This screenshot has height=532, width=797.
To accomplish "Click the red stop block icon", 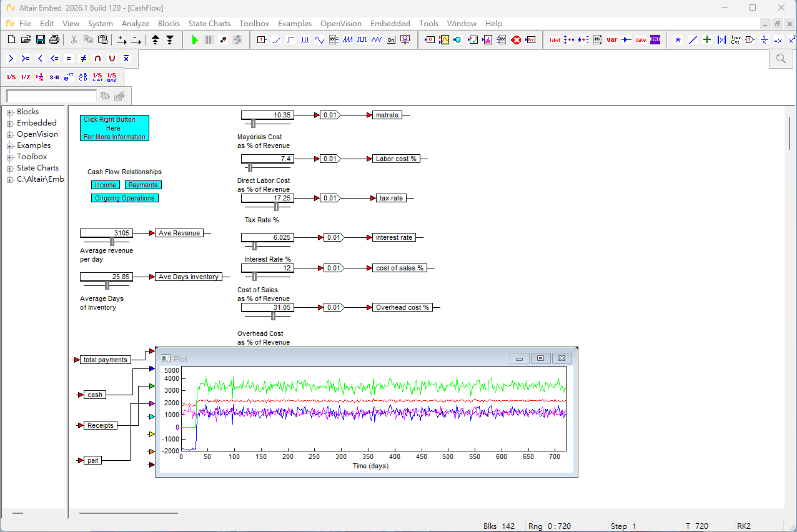I will point(516,39).
